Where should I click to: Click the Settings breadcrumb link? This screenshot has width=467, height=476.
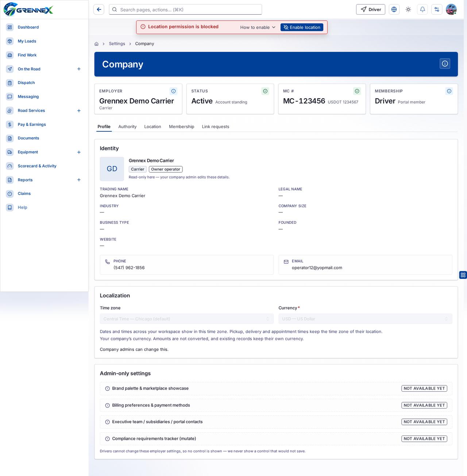click(117, 43)
